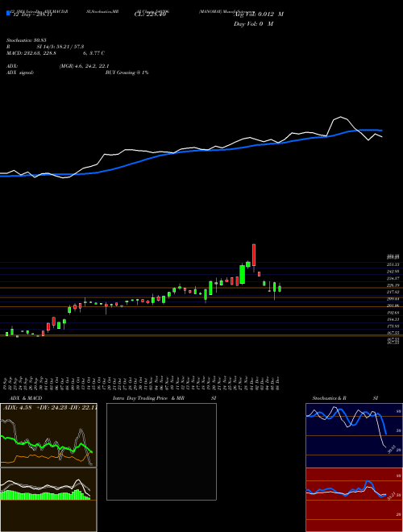This screenshot has height=532, width=403.
Task: Click the 'MACD: 232.68, 228.8' reading
Action: (31, 53)
